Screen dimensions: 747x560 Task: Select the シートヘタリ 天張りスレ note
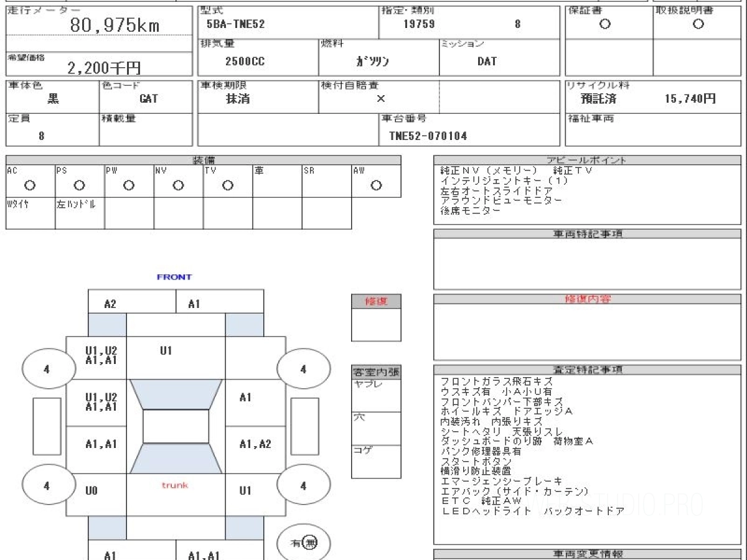click(501, 431)
